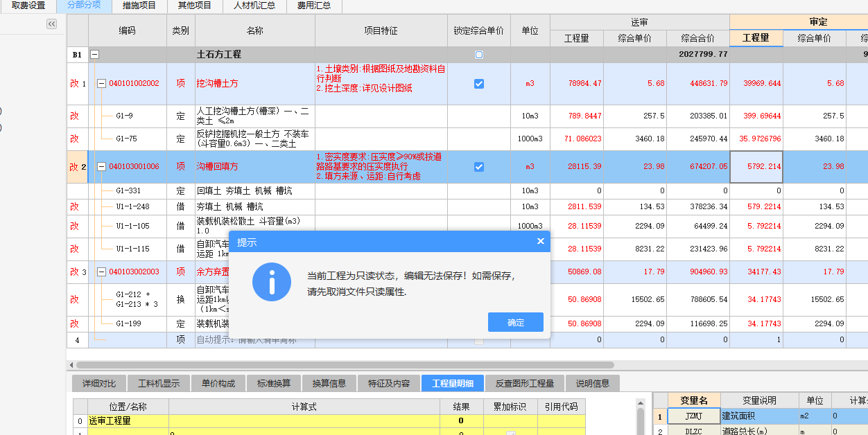
Task: Select the sub-item U1-1-105
Action: pos(132,226)
